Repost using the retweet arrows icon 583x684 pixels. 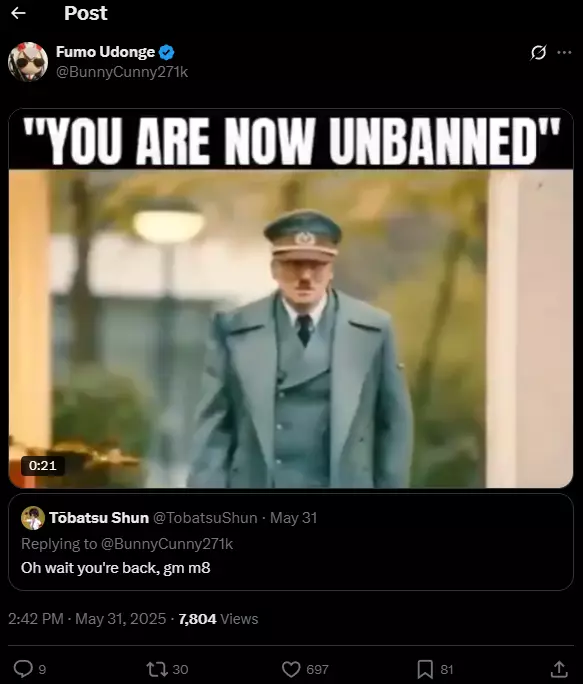(157, 669)
